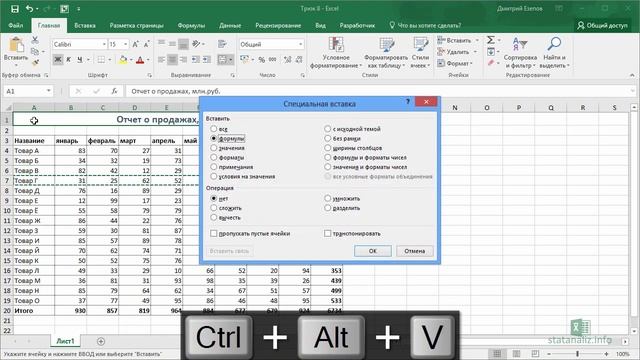Screen dimensions: 640x360
Task: Expand the Name Box dropdown arrow
Action: (x=49, y=91)
